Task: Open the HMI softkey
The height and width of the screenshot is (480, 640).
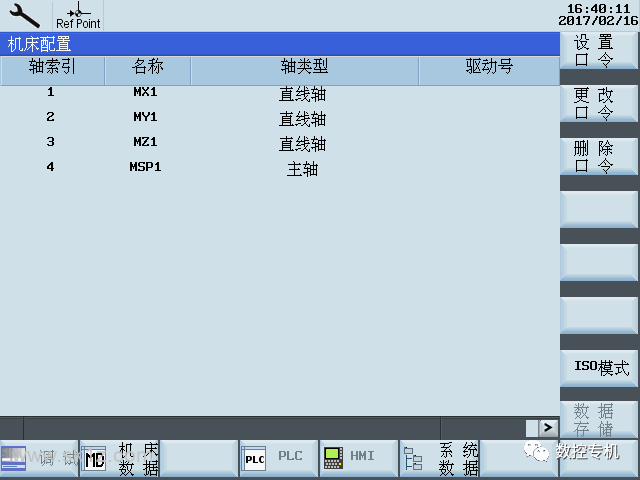Action: pyautogui.click(x=359, y=458)
